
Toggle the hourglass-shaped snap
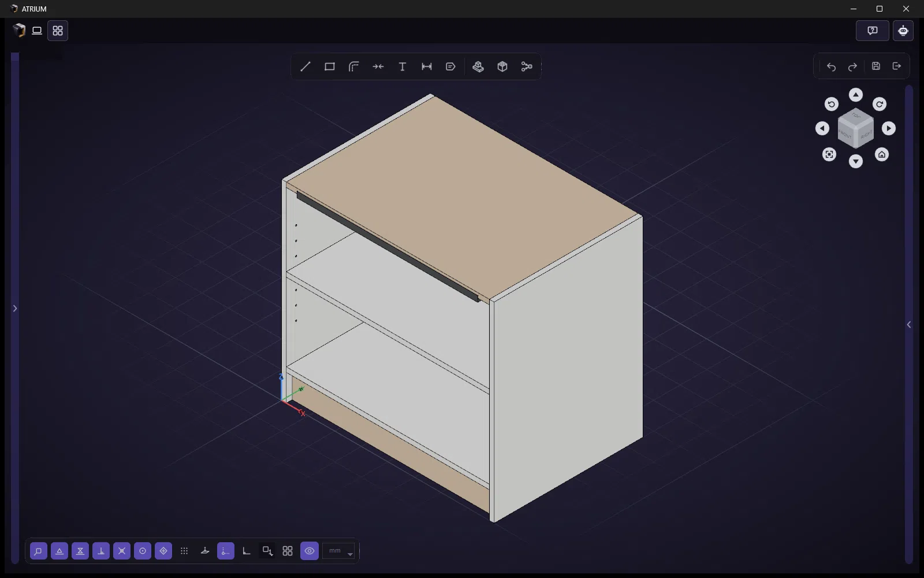80,551
